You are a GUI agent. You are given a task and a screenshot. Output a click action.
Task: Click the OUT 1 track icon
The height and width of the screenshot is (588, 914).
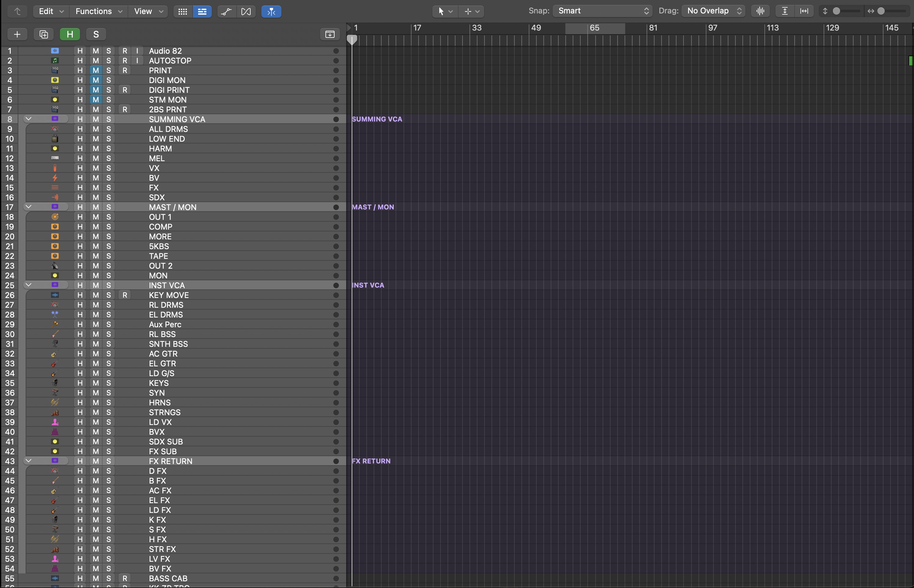coord(55,217)
